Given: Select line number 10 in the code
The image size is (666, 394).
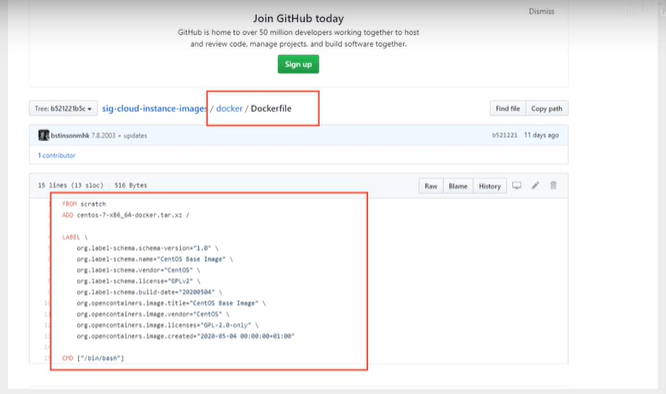Looking at the screenshot, I should tap(47, 303).
